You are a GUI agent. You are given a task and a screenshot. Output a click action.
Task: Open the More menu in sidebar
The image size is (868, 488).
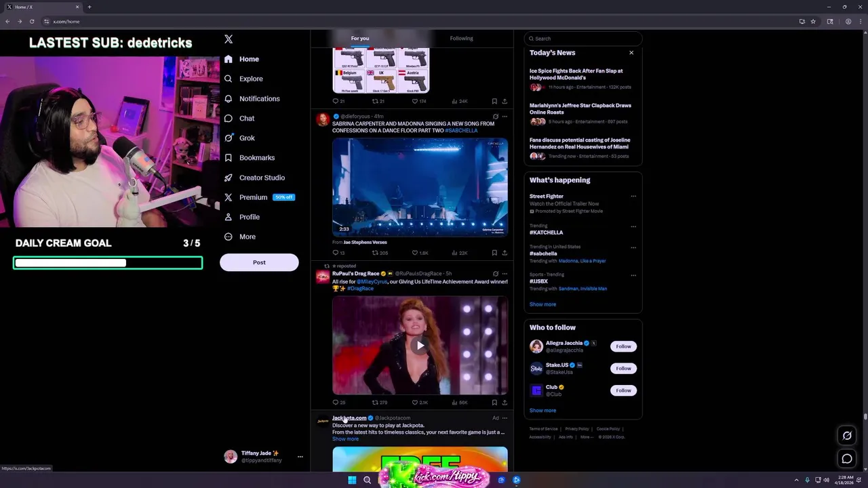[240, 237]
